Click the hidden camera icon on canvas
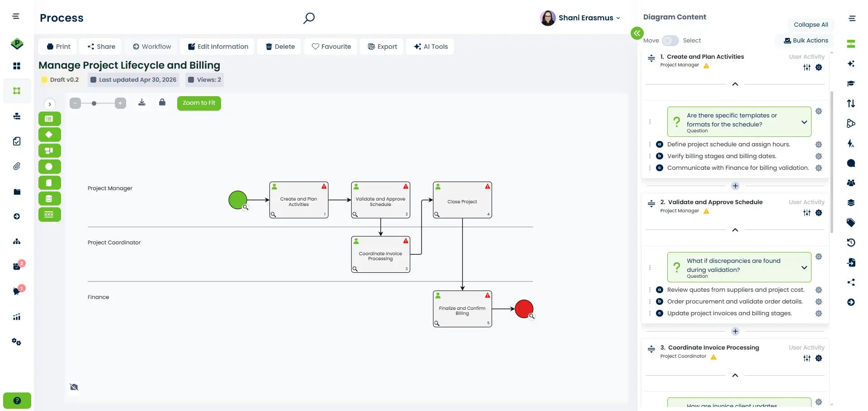The image size is (868, 411). click(x=74, y=387)
